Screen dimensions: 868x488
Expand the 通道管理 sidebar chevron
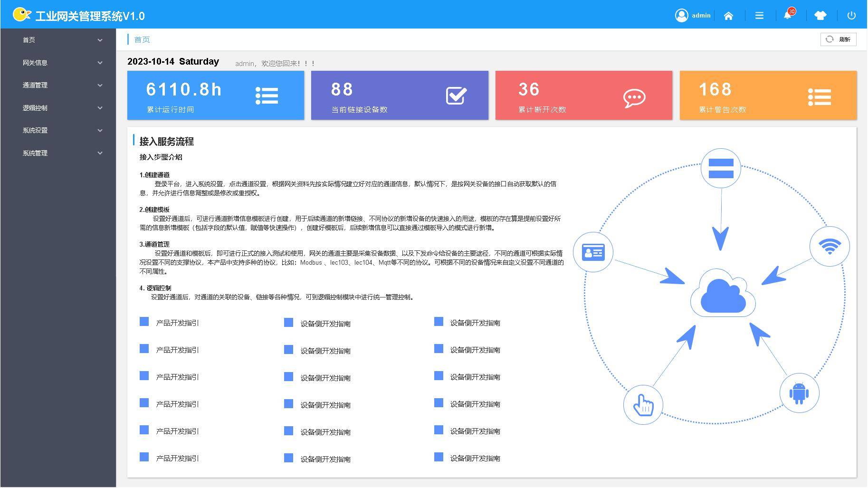pos(100,86)
